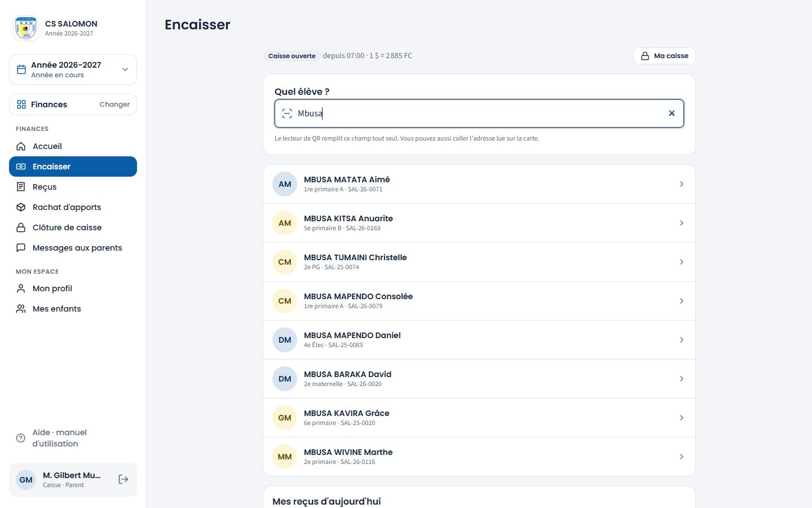Click the CS Salomon school logo

point(26,28)
